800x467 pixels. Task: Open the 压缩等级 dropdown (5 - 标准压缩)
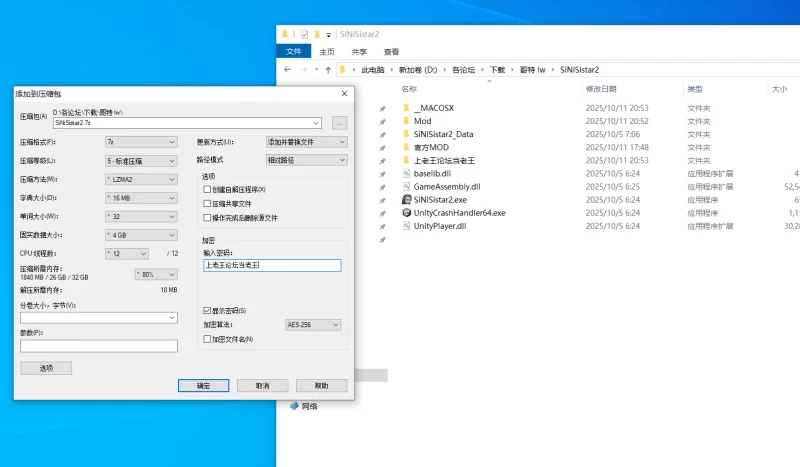pyautogui.click(x=141, y=161)
